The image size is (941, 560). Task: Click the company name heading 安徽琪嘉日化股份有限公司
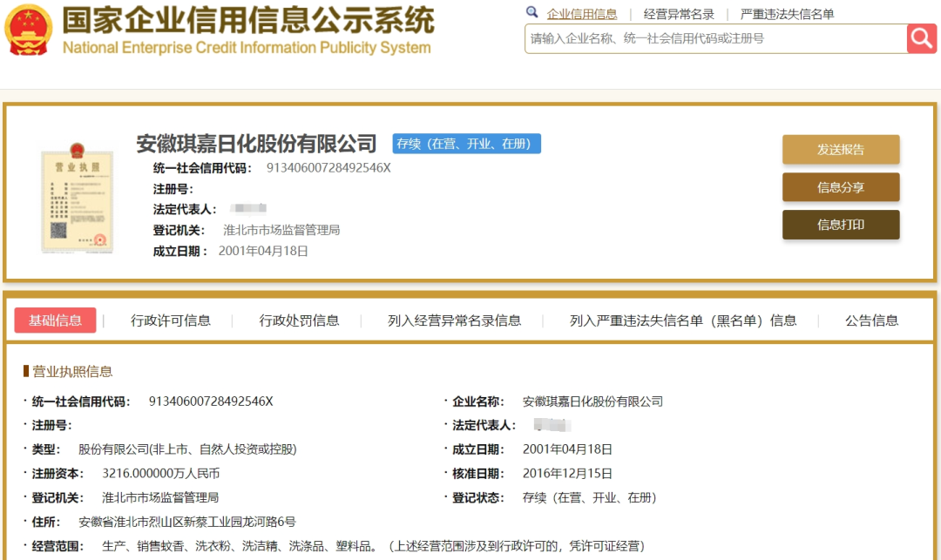(256, 144)
